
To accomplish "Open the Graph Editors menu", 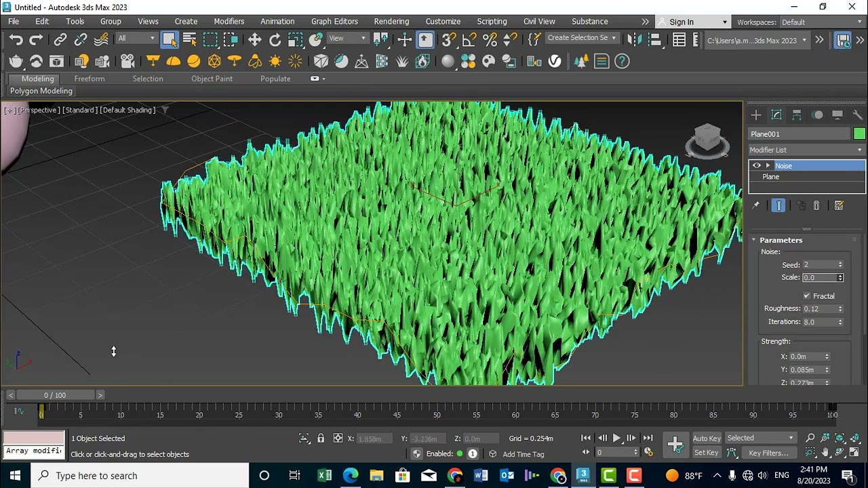I will pos(334,22).
